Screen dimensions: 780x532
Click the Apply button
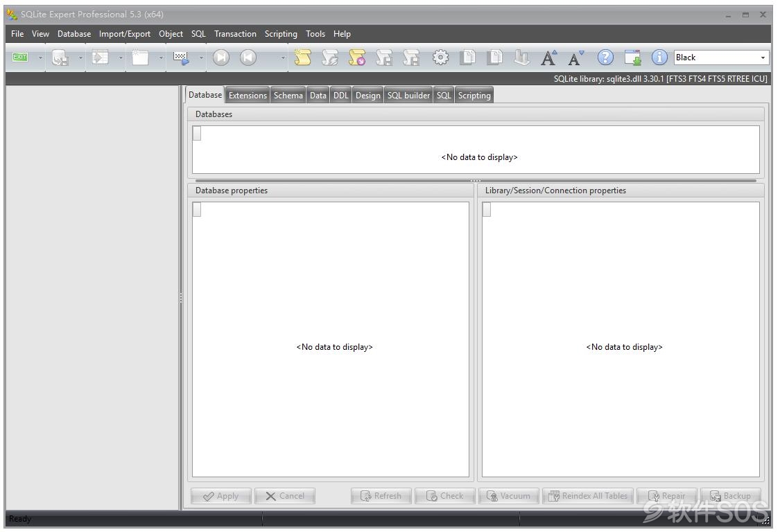pos(221,496)
